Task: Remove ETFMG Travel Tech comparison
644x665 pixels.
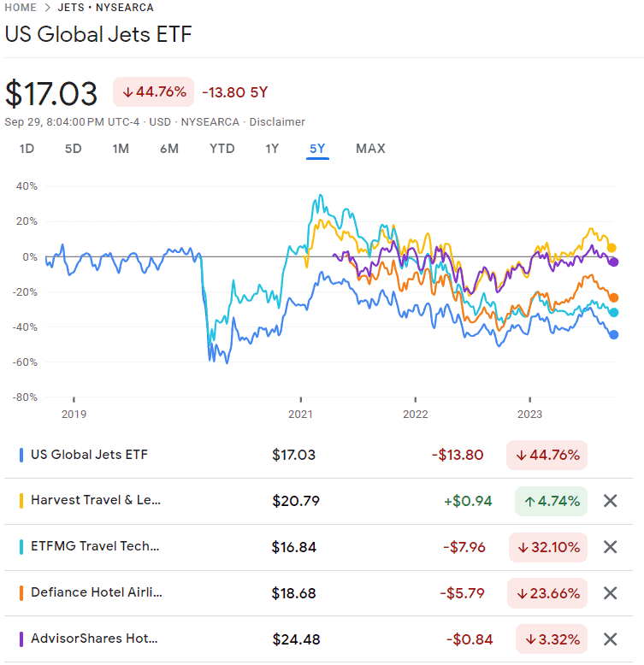Action: pos(610,547)
